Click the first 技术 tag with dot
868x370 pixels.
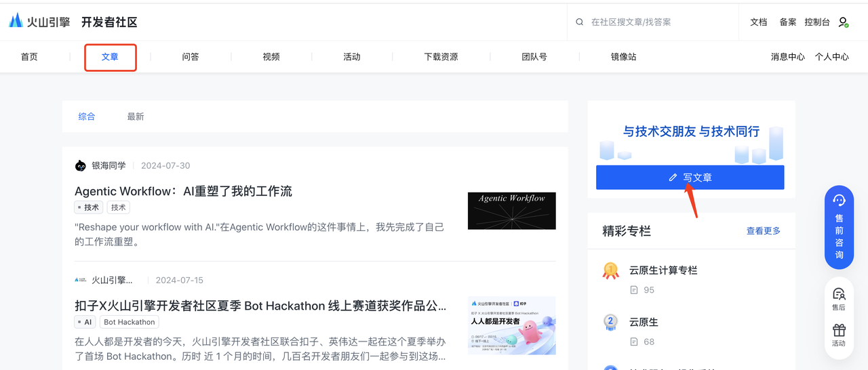(x=88, y=207)
